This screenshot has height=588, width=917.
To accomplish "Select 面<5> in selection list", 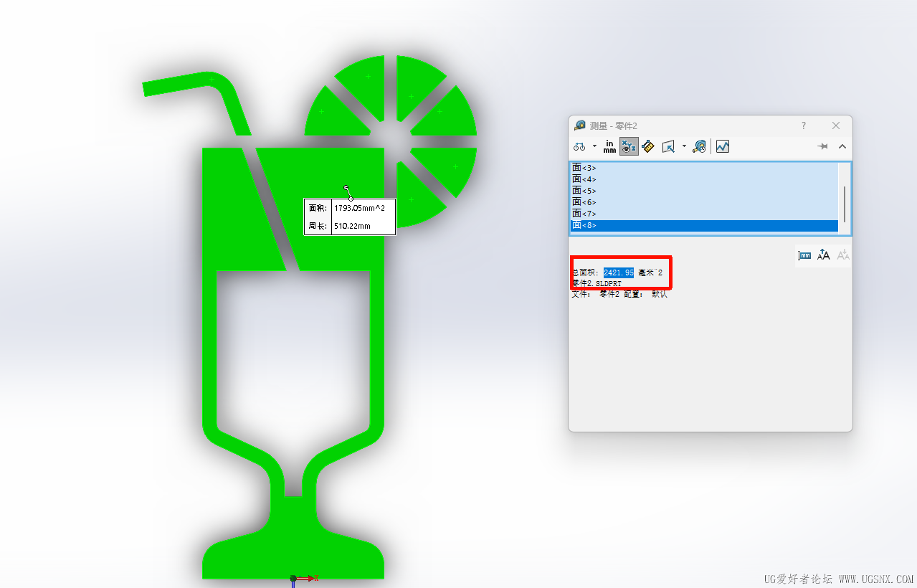I will point(704,191).
